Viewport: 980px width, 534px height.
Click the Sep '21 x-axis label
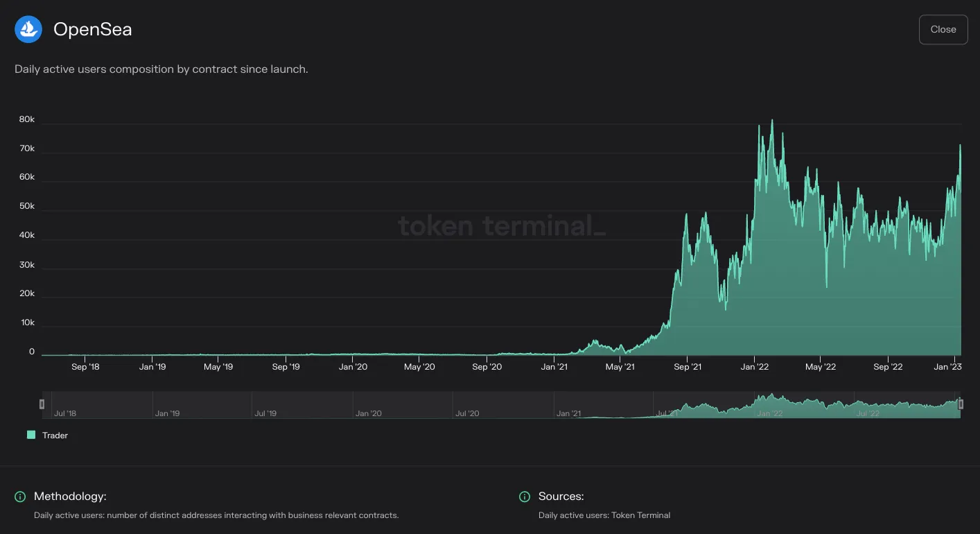pyautogui.click(x=687, y=367)
